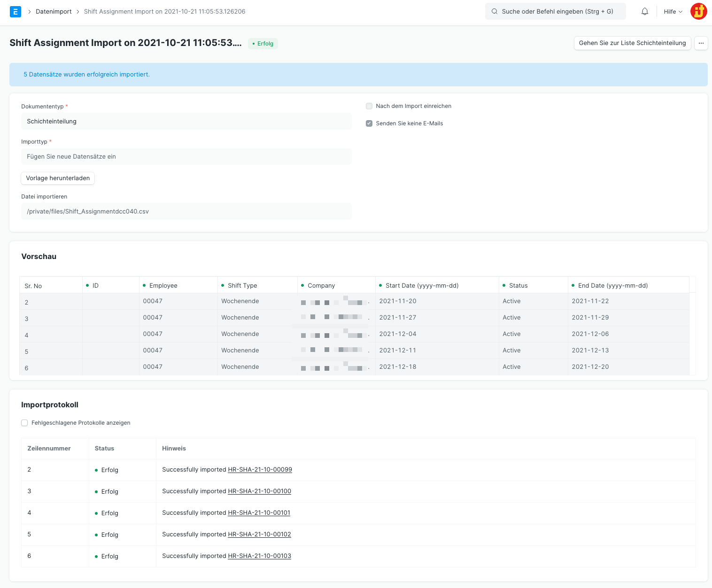
Task: Toggle 'Senden Sie keine E-Mails' checkbox
Action: [369, 123]
